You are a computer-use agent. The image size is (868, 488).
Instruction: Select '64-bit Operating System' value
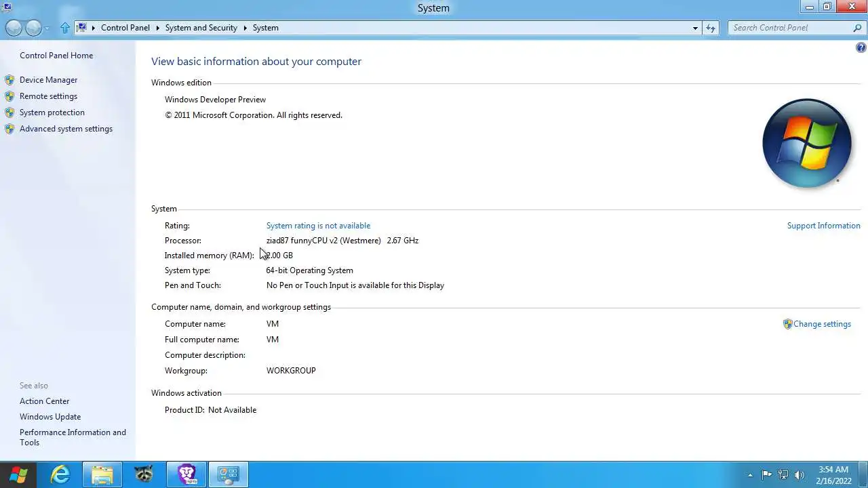pyautogui.click(x=309, y=270)
